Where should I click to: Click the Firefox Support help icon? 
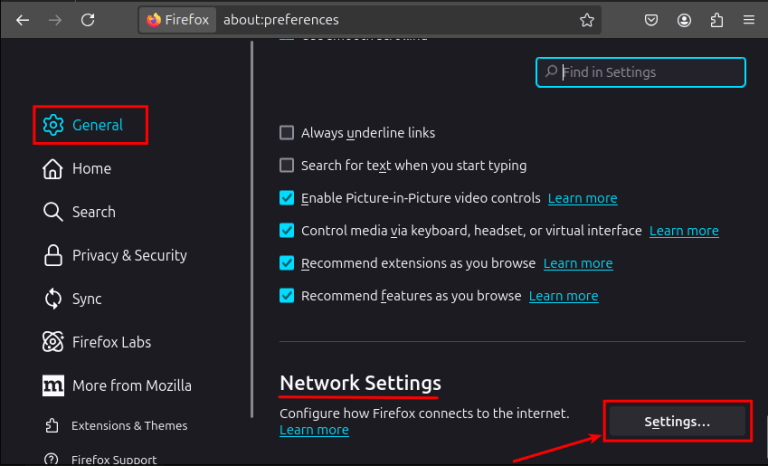(51, 460)
